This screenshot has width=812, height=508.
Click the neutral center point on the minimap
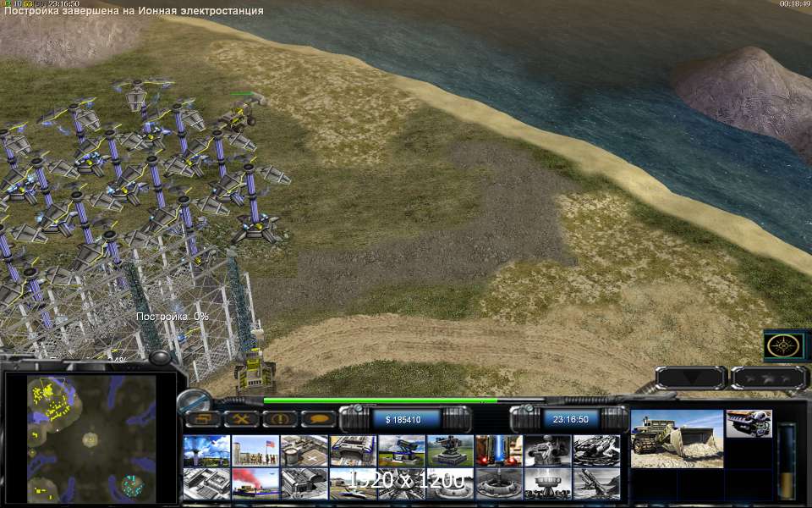[91, 439]
